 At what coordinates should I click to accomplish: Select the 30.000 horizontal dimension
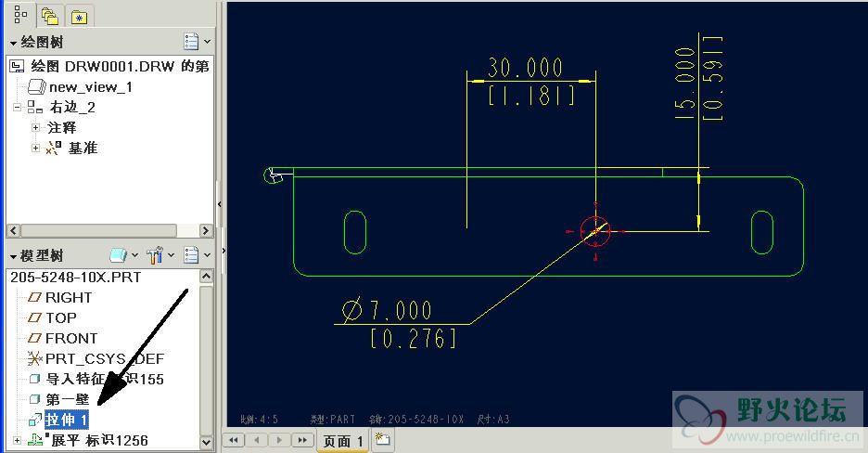tap(525, 68)
